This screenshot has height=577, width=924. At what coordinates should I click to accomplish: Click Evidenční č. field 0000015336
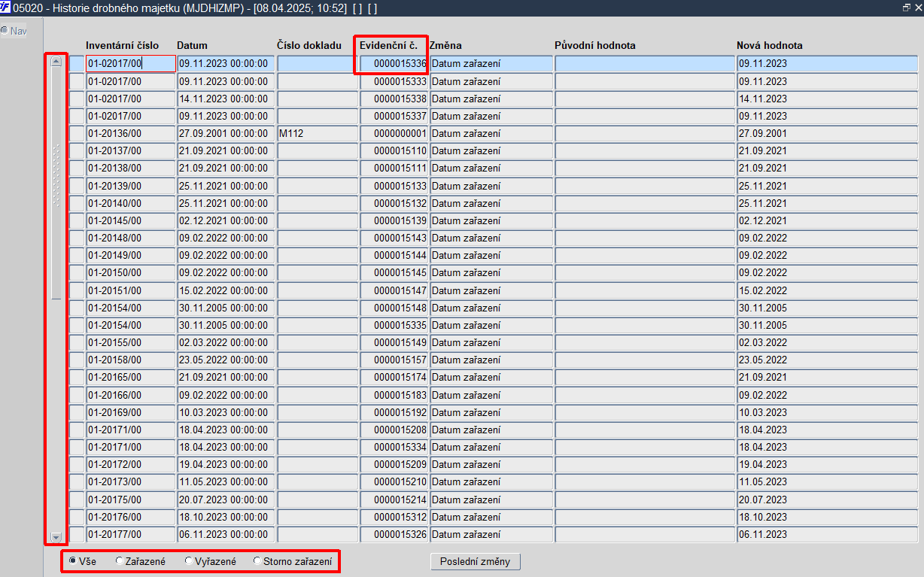tap(394, 64)
